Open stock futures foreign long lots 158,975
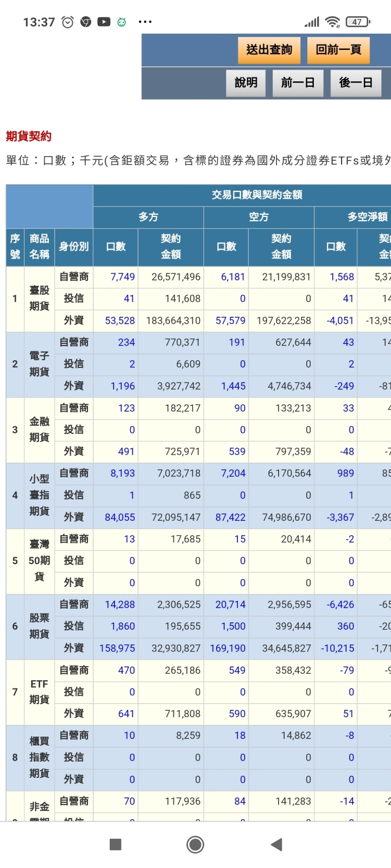 pos(117,648)
